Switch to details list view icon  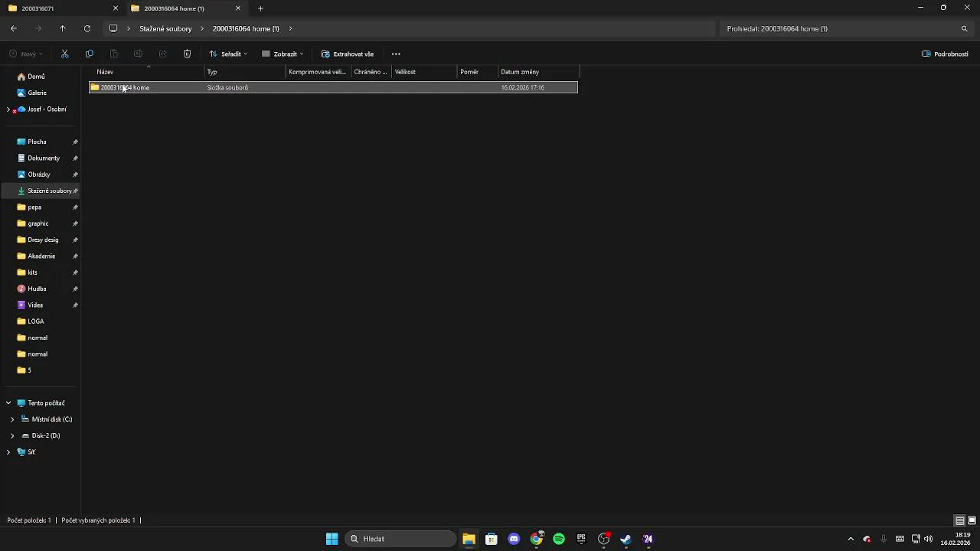959,520
